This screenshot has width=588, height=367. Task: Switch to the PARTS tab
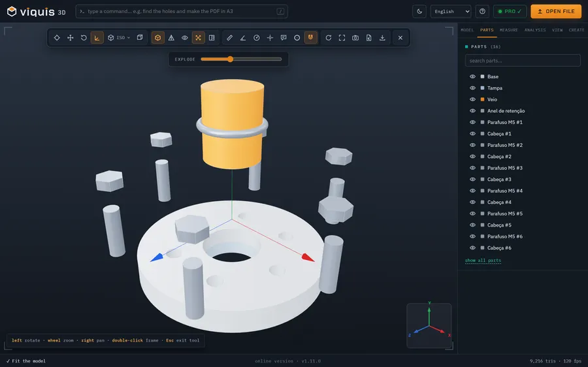point(487,30)
